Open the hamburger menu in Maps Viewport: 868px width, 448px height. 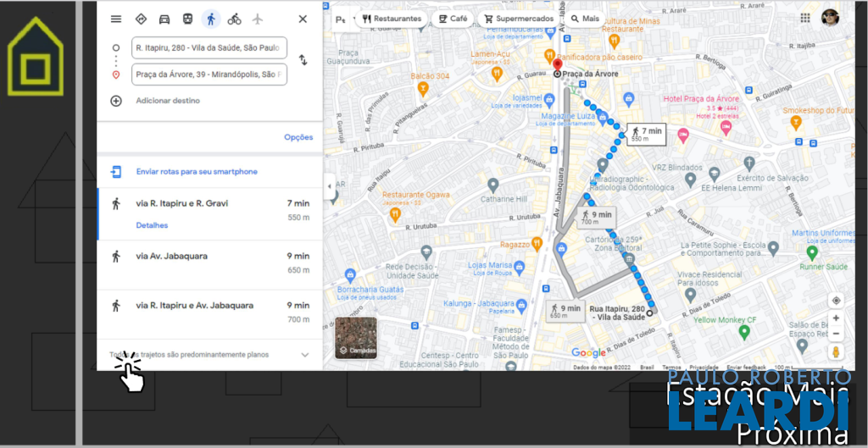tap(115, 19)
